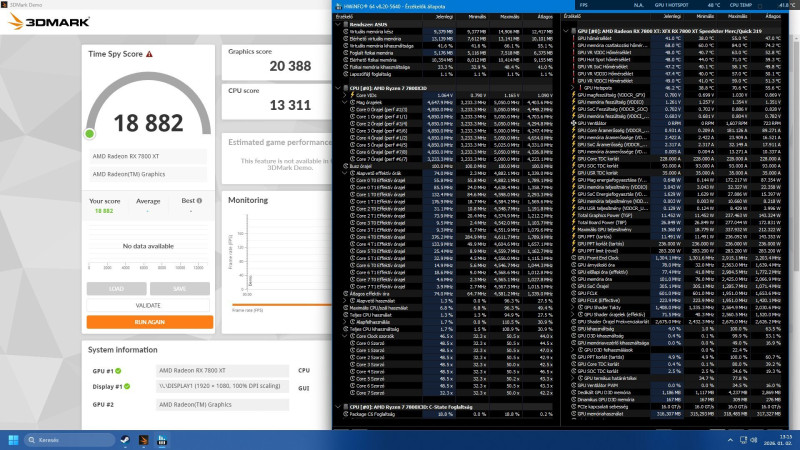
Task: Select the GPU Front End Clock row
Action: point(676,258)
